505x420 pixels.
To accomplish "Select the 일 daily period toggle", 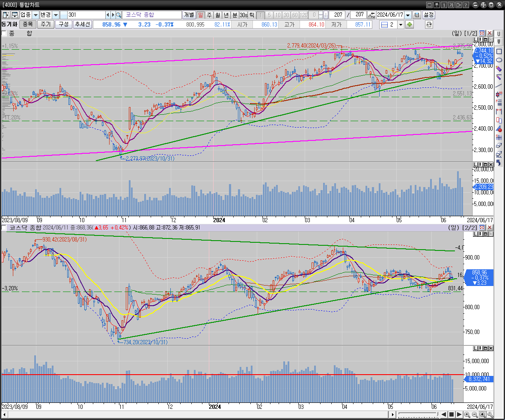I will (x=201, y=15).
